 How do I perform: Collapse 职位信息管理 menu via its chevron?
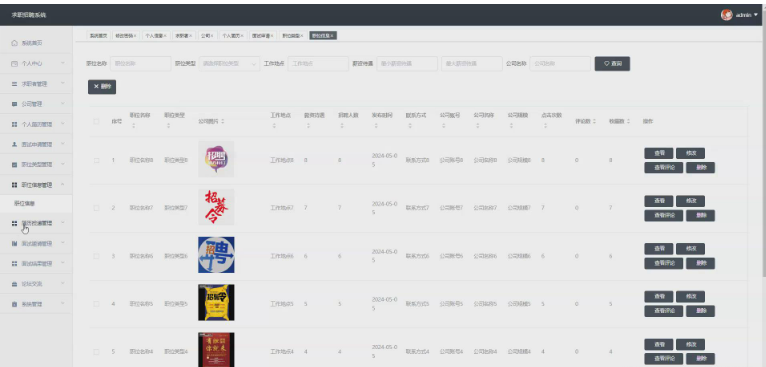pos(63,184)
